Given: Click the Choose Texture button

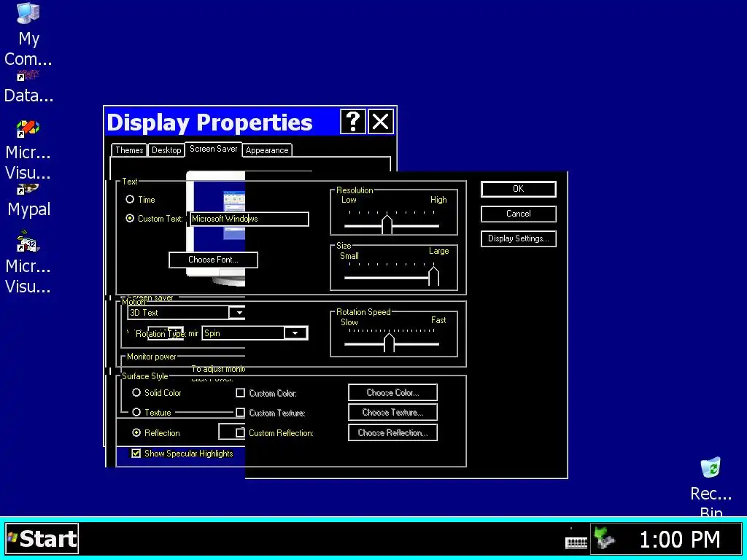Looking at the screenshot, I should [x=392, y=413].
